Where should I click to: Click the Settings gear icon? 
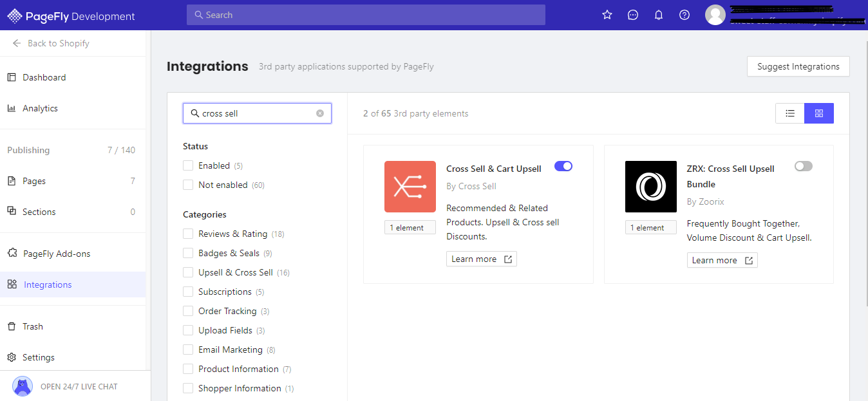tap(12, 357)
